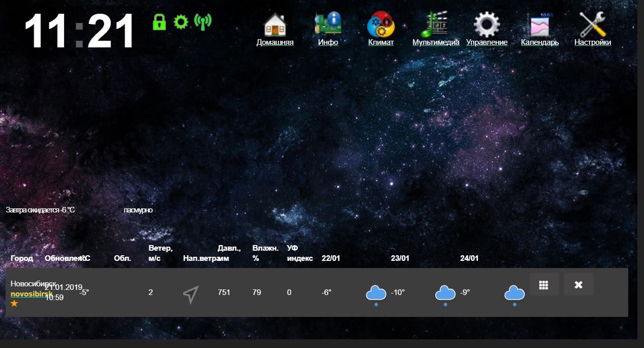The width and height of the screenshot is (644, 348).
Task: Click the forecast temperature -6°
Action: pos(327,292)
